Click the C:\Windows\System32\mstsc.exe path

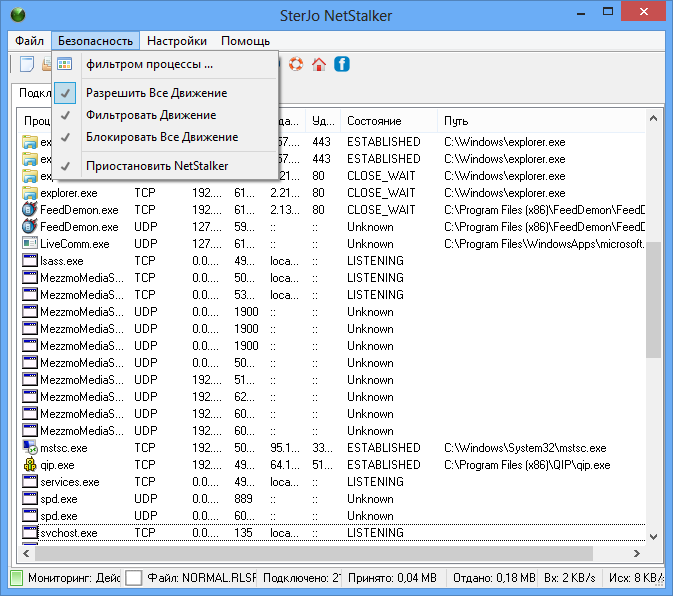[525, 448]
